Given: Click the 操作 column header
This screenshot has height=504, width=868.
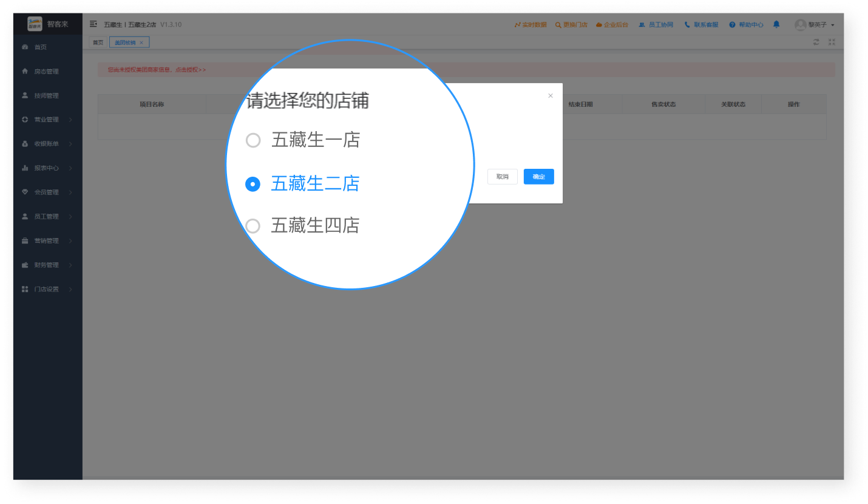Looking at the screenshot, I should coord(794,104).
